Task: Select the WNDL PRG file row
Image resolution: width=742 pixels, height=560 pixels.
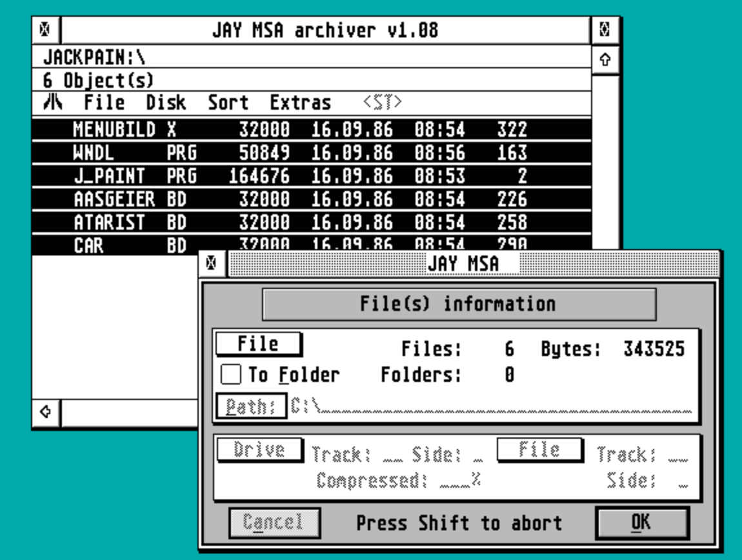Action: (312, 152)
